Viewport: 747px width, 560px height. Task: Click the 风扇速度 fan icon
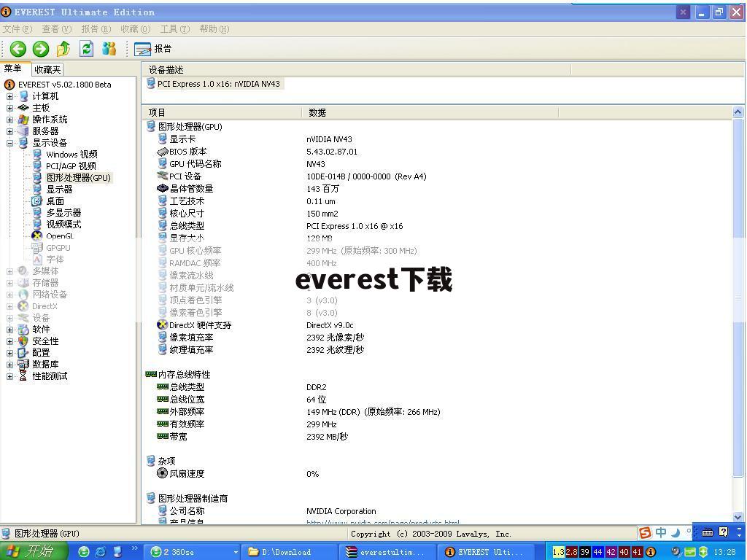coord(163,473)
